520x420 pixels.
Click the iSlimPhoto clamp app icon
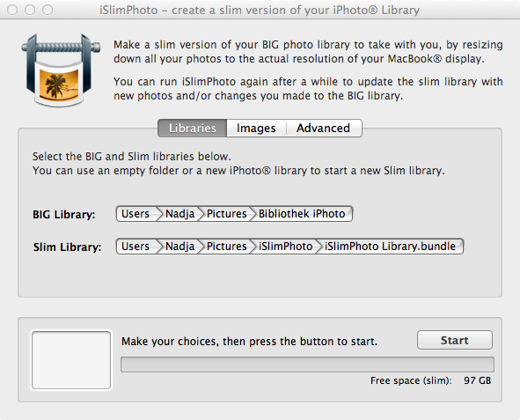coord(61,70)
